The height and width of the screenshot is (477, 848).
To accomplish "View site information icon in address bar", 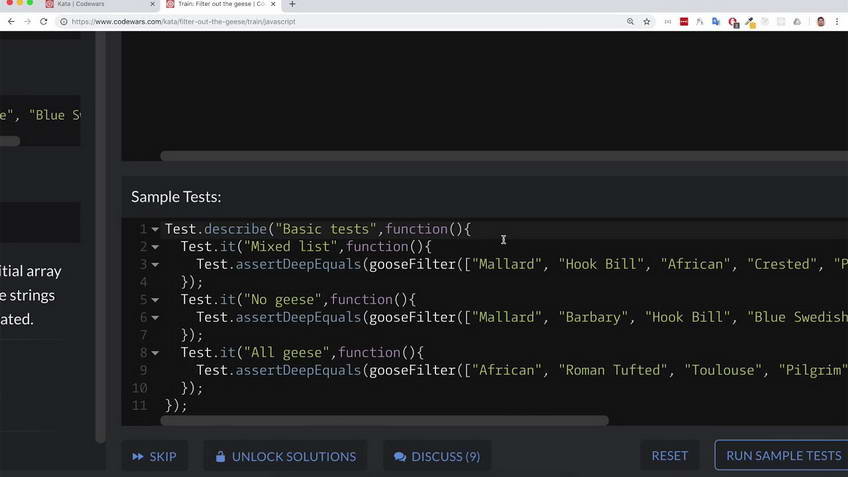I will click(63, 22).
